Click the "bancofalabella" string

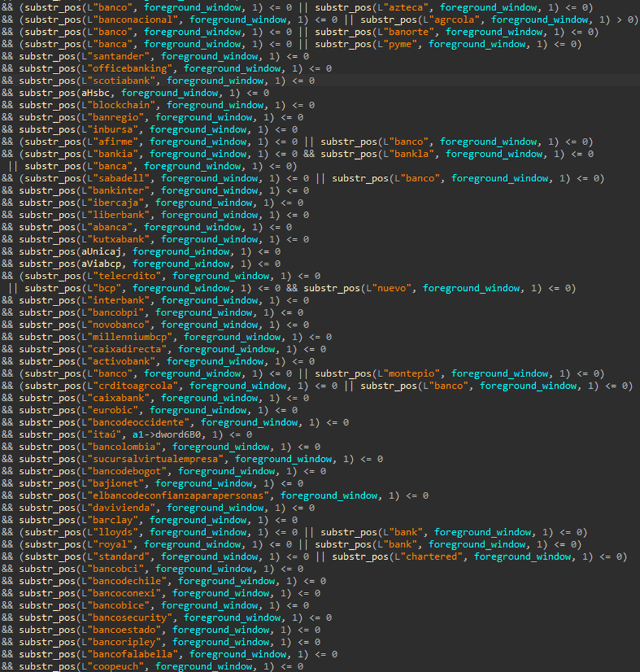[133, 655]
